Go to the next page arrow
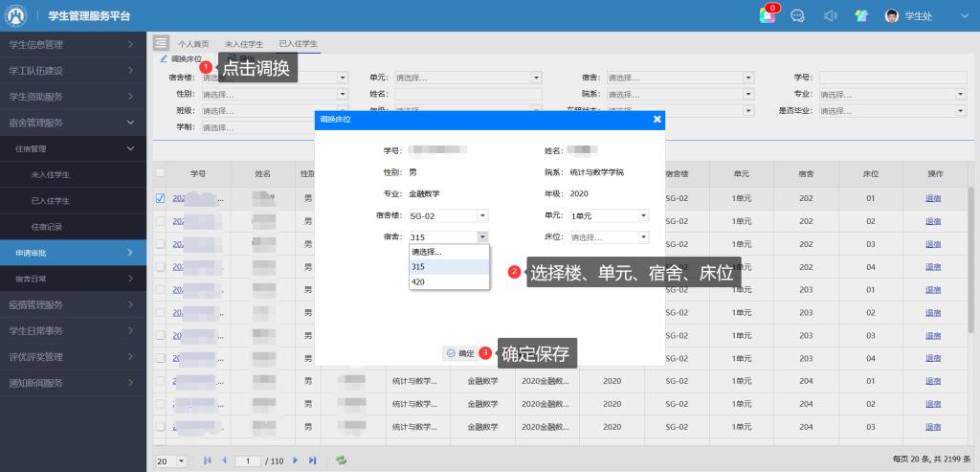The image size is (980, 472). tap(296, 461)
